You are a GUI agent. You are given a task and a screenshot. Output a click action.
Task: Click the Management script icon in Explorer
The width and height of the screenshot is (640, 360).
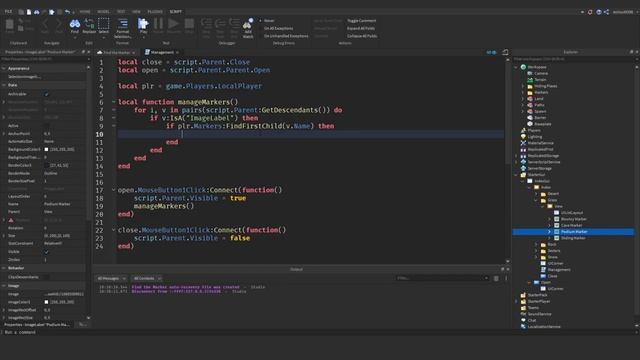tap(543, 270)
